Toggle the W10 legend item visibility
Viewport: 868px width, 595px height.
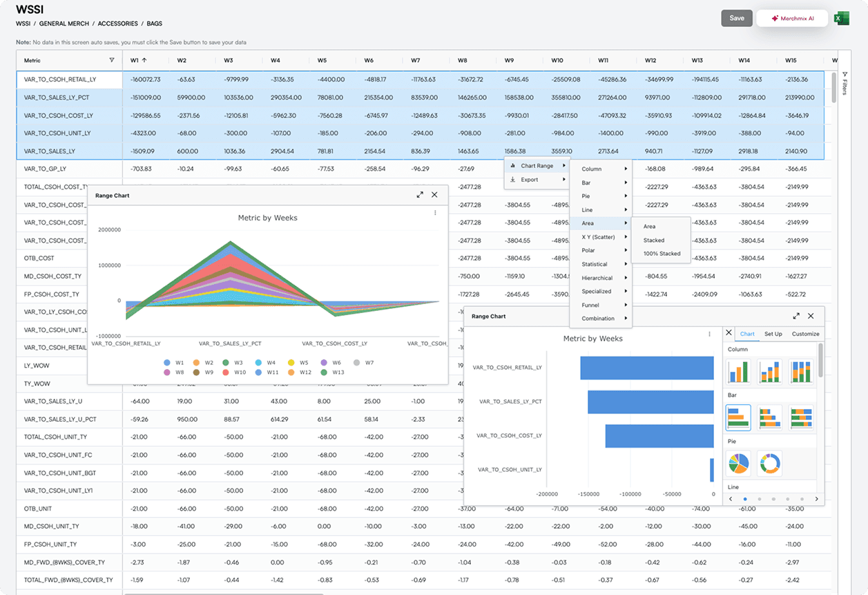tap(235, 372)
